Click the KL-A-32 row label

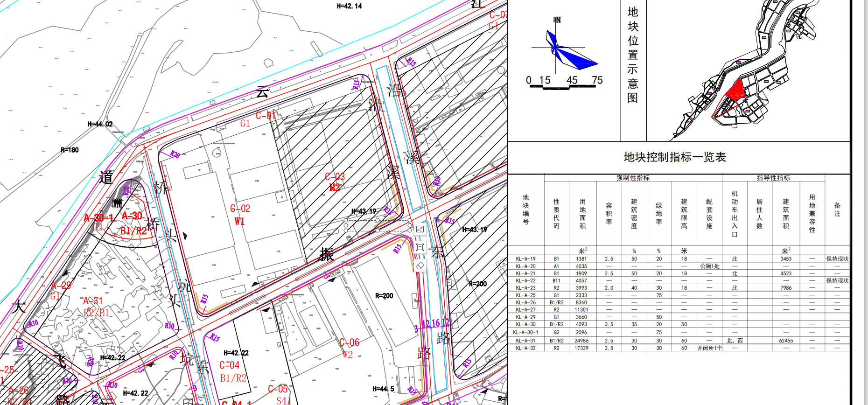[x=525, y=348]
